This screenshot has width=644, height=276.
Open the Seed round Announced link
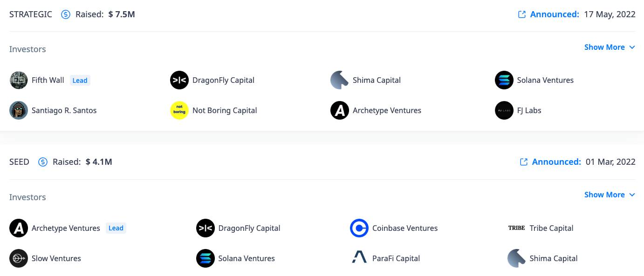[x=556, y=162]
